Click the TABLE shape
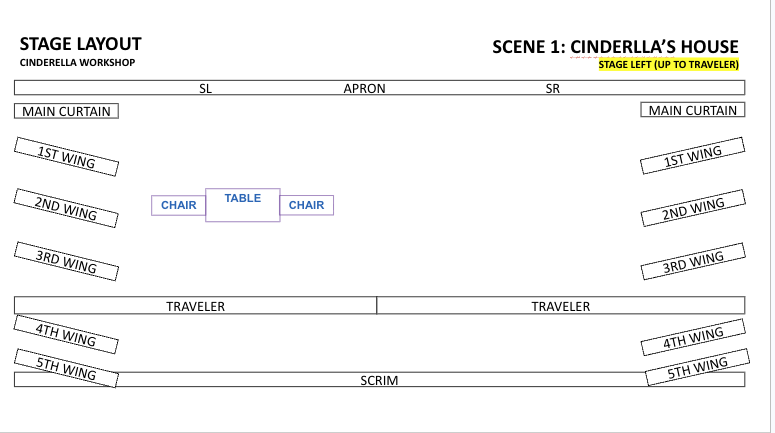 [243, 204]
